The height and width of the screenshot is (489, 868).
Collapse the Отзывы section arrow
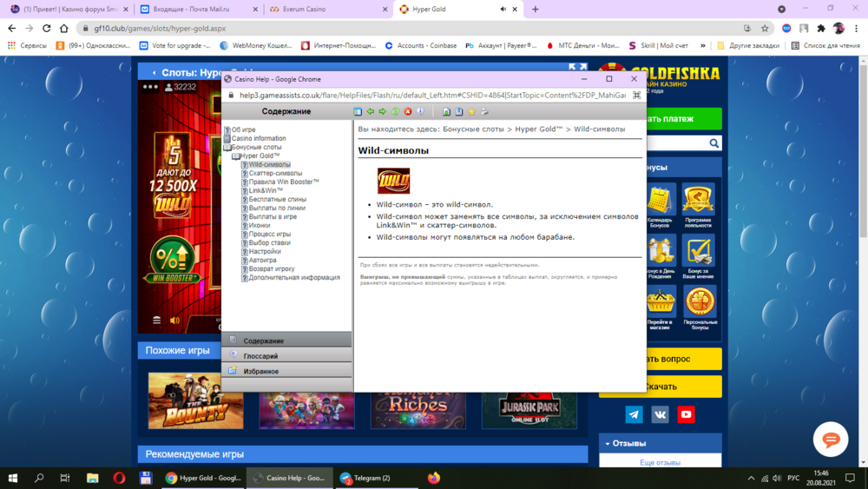(608, 444)
